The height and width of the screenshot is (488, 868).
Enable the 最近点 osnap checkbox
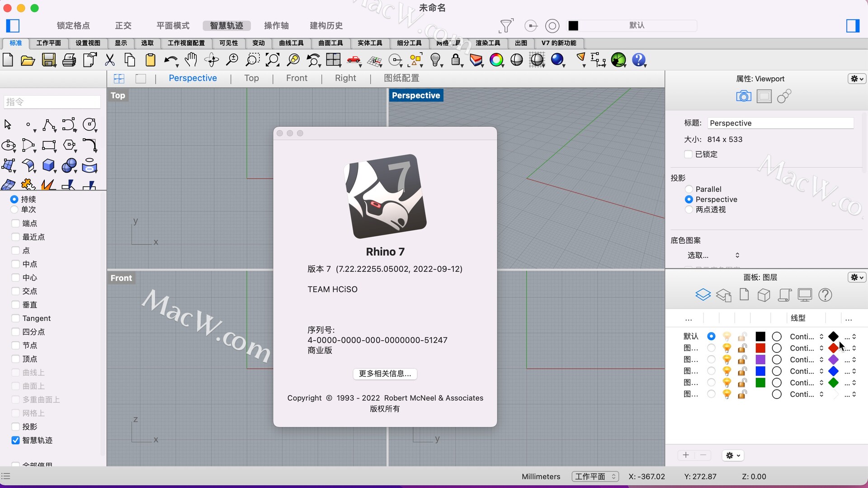pyautogui.click(x=15, y=237)
